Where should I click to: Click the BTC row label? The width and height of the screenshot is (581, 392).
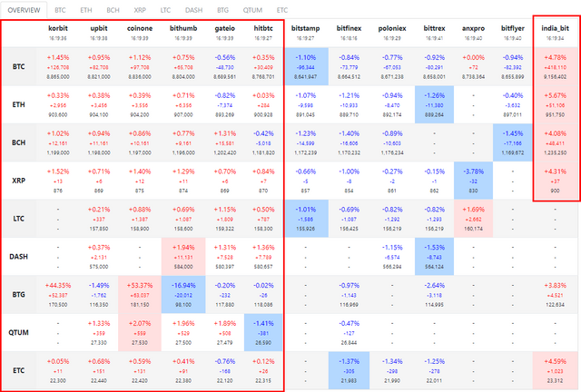point(18,66)
